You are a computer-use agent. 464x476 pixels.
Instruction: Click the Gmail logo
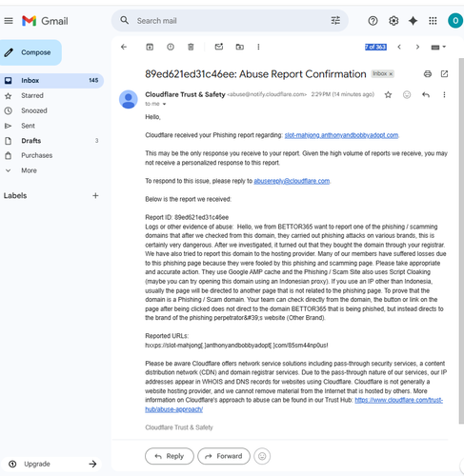click(45, 21)
